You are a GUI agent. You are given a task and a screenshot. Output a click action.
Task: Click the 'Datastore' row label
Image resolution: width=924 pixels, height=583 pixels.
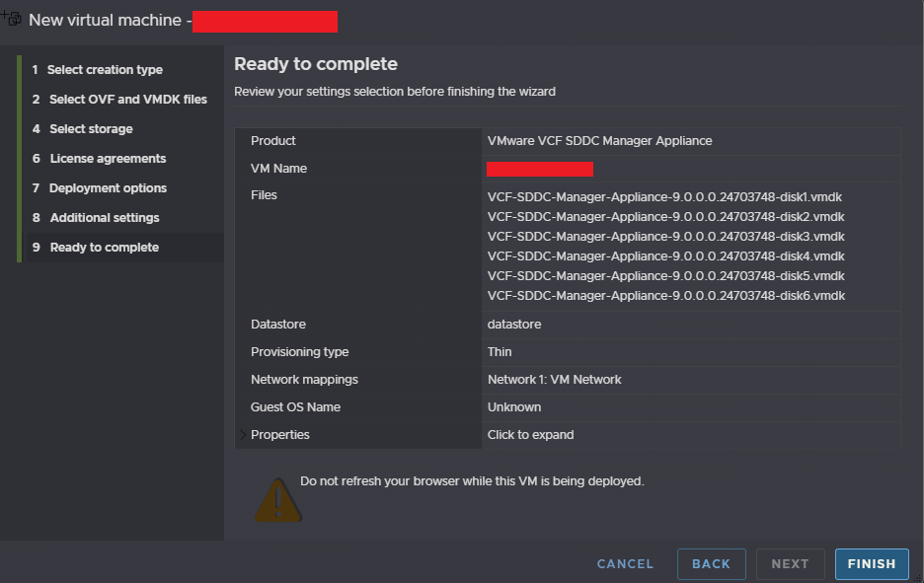click(278, 324)
